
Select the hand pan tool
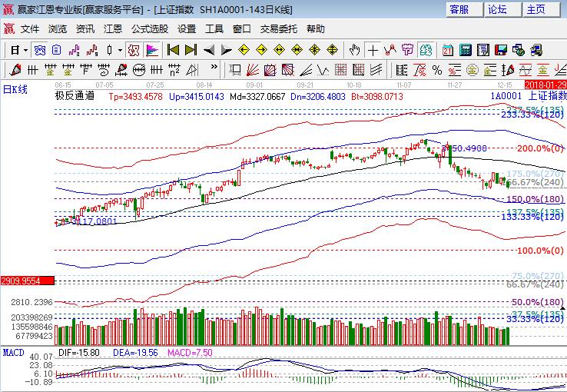tap(354, 50)
